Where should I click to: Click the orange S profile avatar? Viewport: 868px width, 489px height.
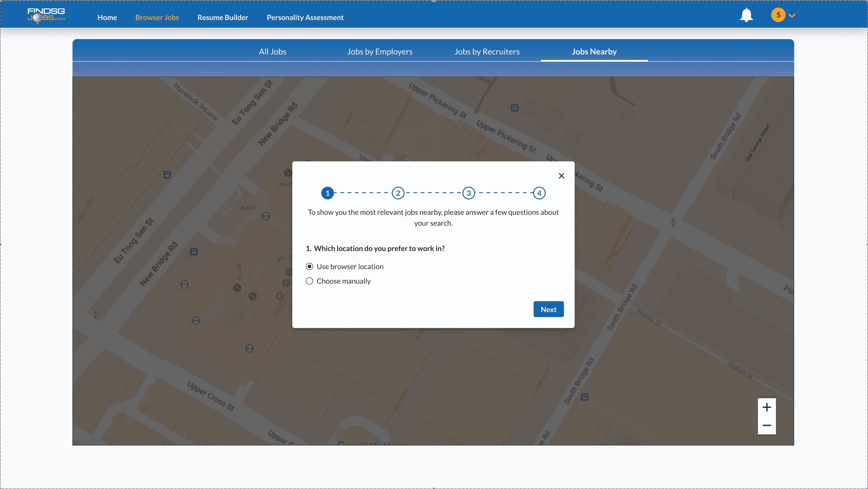[778, 15]
